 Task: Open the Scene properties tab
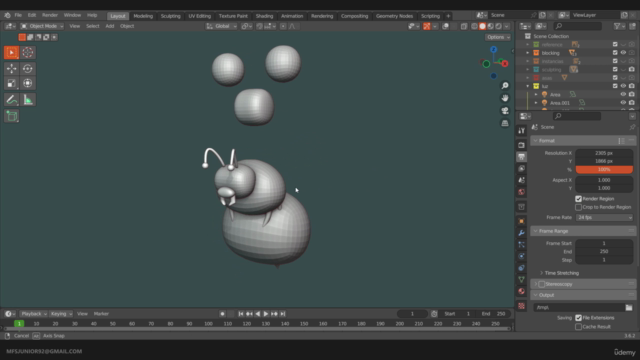(x=521, y=180)
